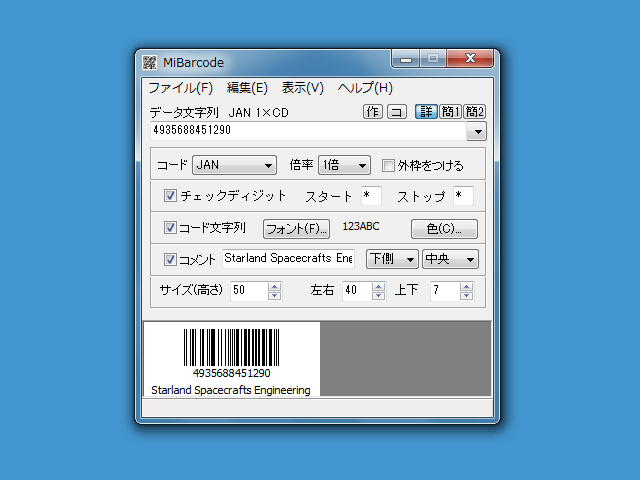This screenshot has height=480, width=640.
Task: Click the MiBarcode app icon in title bar
Action: [149, 62]
